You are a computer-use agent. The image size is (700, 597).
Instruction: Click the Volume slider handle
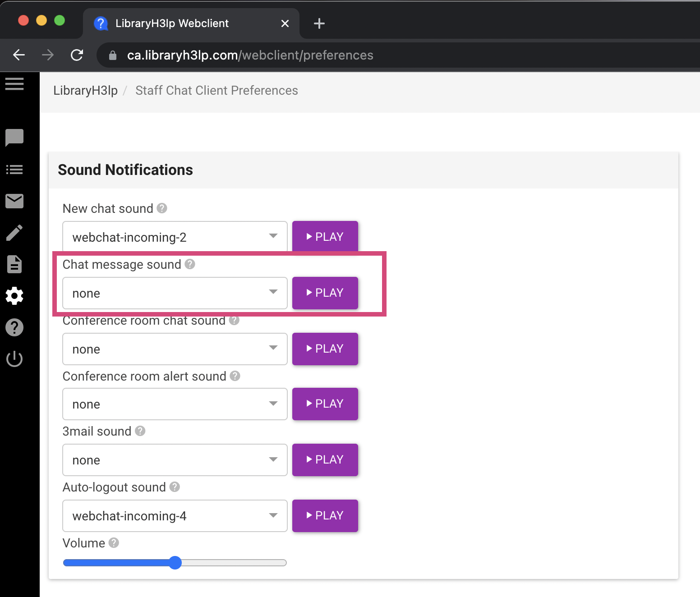pyautogui.click(x=175, y=563)
